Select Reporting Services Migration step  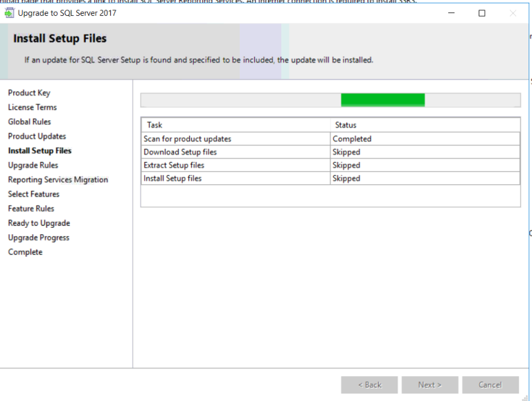coord(58,180)
